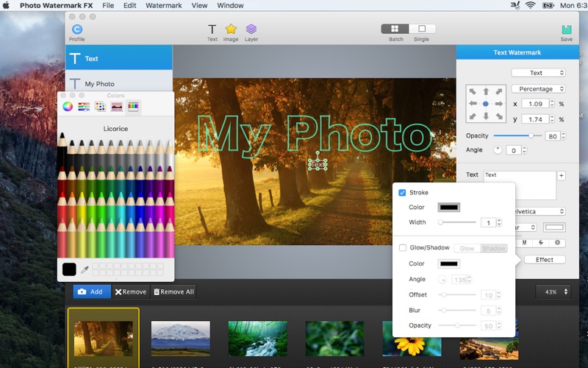Align watermark to left arrow
The image size is (588, 368).
click(x=473, y=104)
